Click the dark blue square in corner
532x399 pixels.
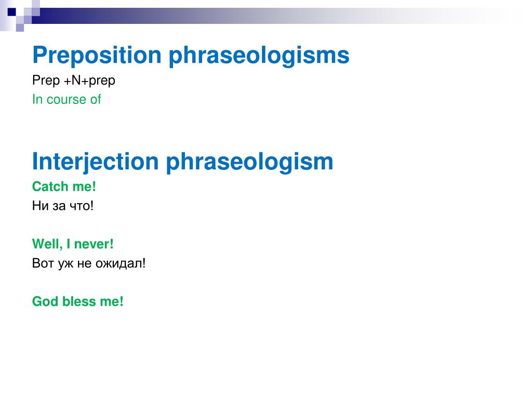(x=12, y=12)
